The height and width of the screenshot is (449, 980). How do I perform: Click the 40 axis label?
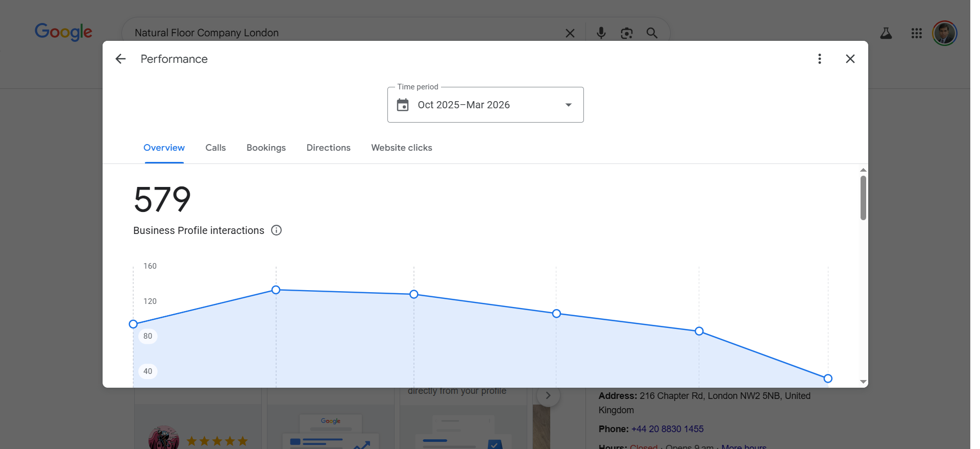pyautogui.click(x=148, y=371)
